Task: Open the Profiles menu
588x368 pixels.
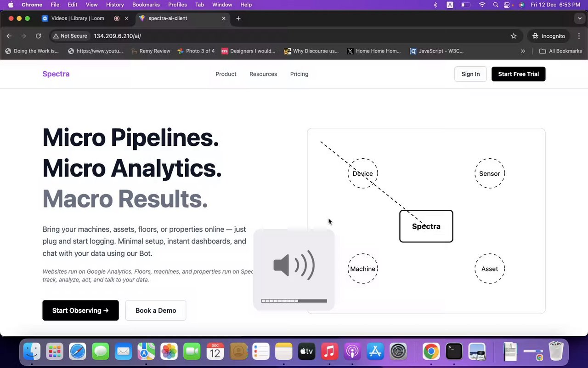Action: 177,5
